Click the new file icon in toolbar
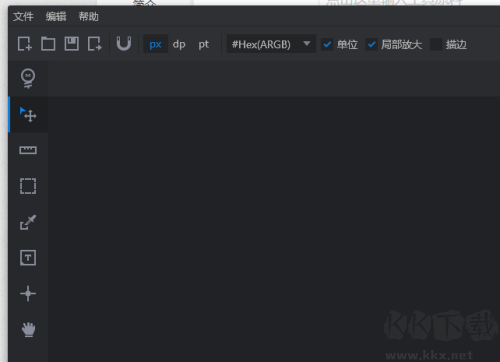500x362 pixels. click(25, 44)
